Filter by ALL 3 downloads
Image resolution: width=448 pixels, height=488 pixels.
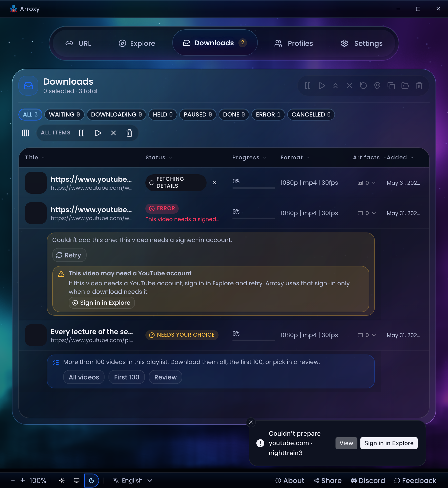point(30,115)
